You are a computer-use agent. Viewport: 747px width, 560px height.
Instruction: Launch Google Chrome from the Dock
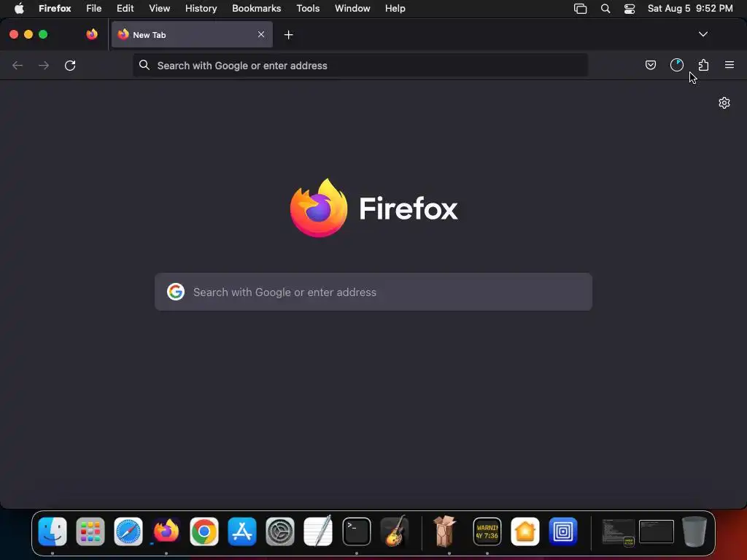(x=204, y=532)
